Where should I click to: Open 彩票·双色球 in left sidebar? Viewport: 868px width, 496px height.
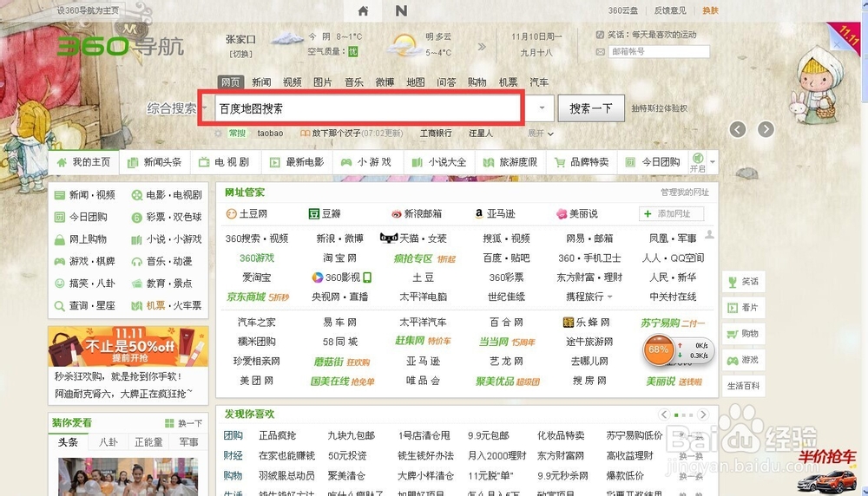click(167, 217)
